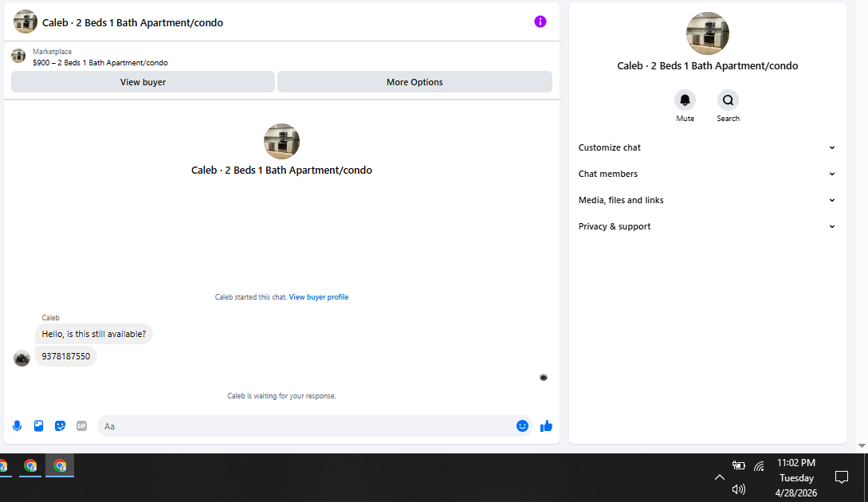Viewport: 868px width, 502px height.
Task: Show hidden system tray icons
Action: click(719, 477)
